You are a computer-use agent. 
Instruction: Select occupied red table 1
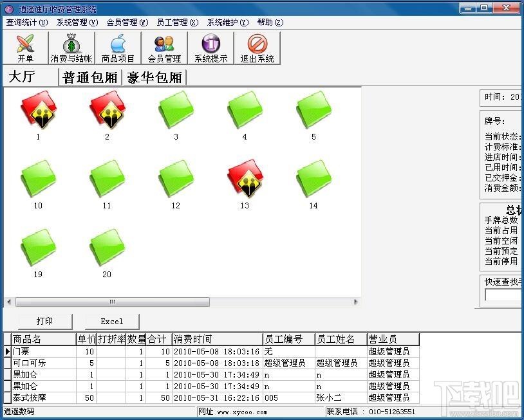[x=39, y=110]
